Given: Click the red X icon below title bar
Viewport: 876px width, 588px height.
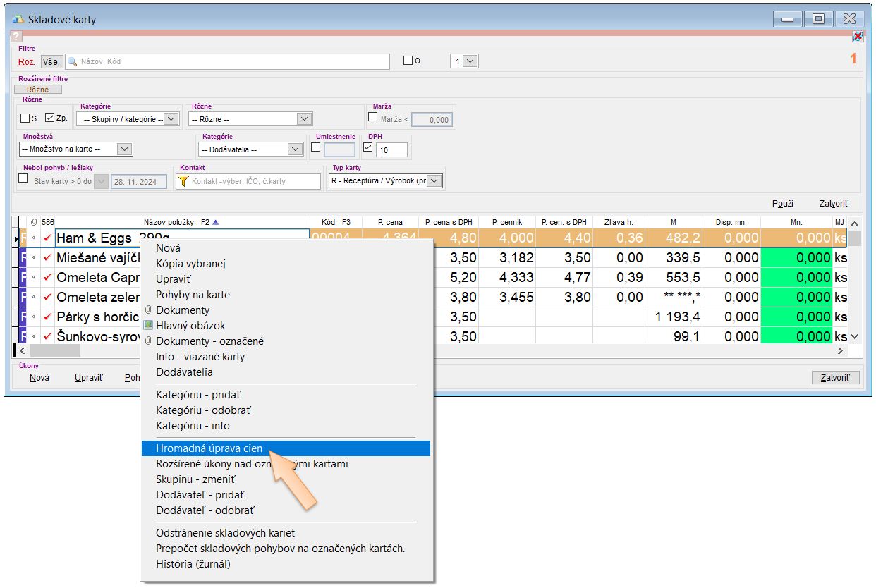Looking at the screenshot, I should click(x=857, y=37).
